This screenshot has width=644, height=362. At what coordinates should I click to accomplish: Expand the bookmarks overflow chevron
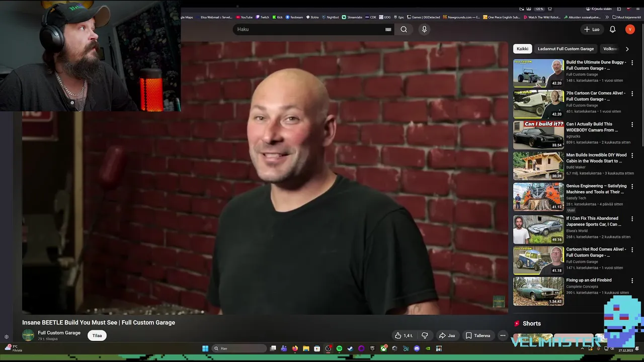[608, 17]
